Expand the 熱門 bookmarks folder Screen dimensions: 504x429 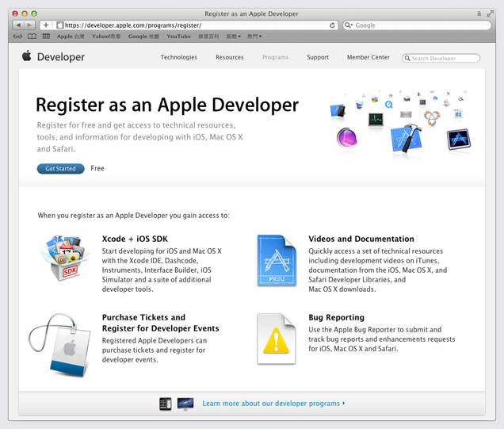254,36
